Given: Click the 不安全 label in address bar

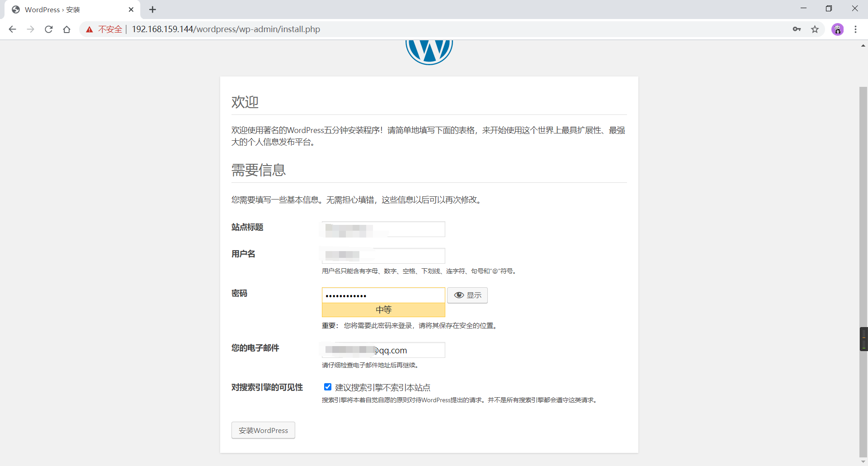Looking at the screenshot, I should (110, 29).
